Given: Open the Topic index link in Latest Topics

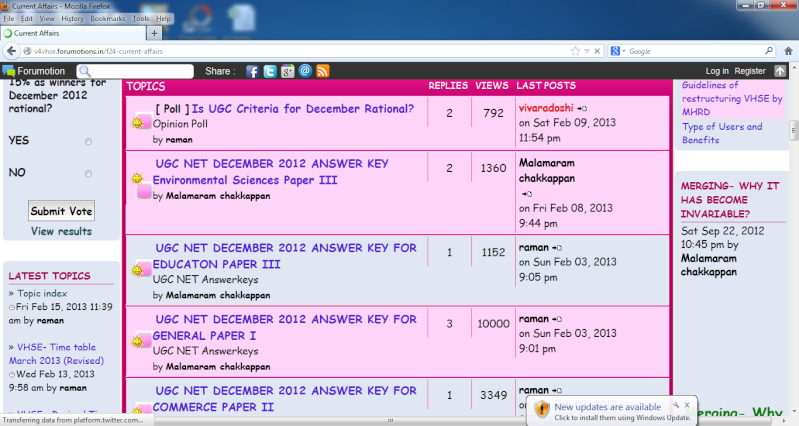Looking at the screenshot, I should point(42,294).
